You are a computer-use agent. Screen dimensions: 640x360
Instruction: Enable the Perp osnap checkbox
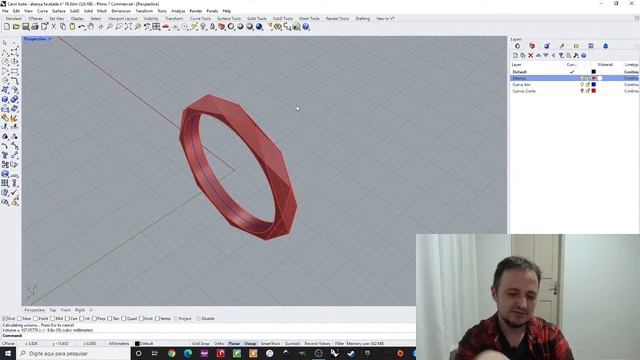click(94, 318)
